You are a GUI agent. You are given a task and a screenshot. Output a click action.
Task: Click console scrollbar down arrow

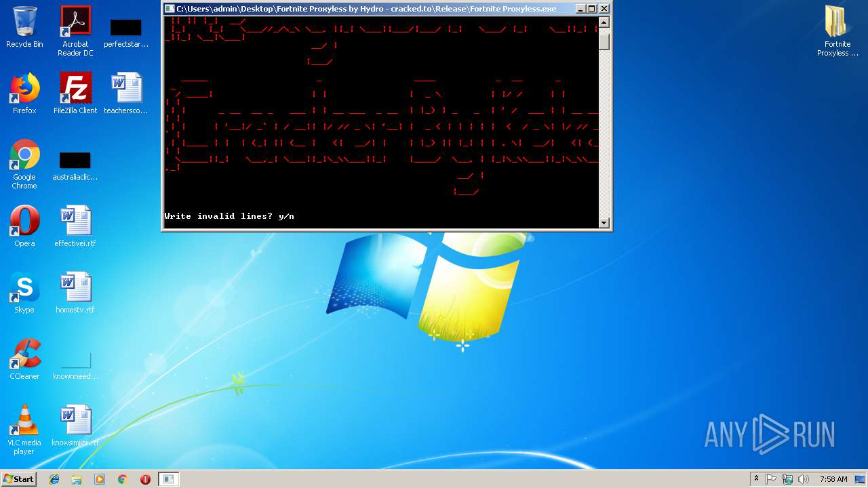click(604, 222)
